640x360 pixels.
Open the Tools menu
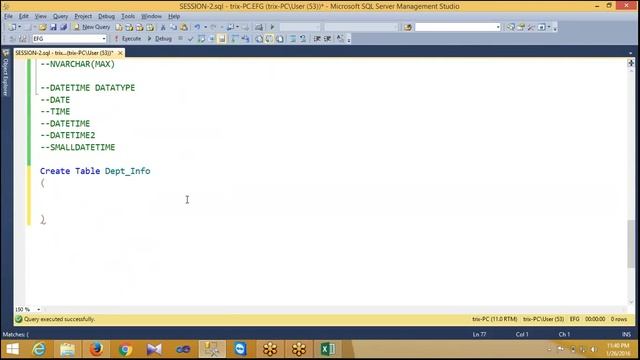point(128,16)
